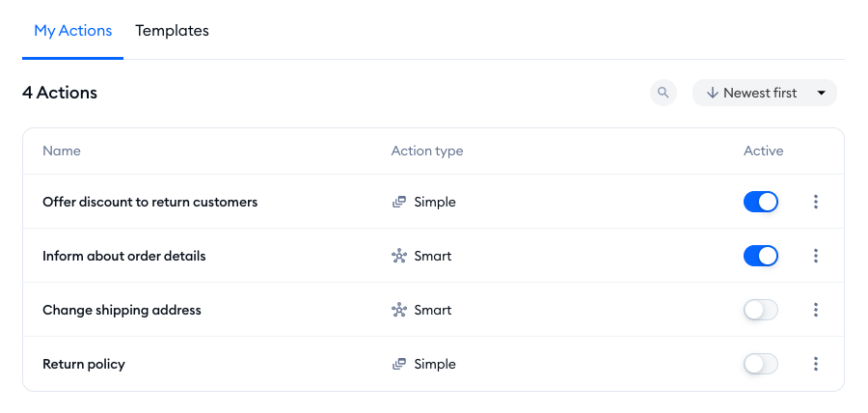Screen dimensions: 868x413
Task: Open the Return policy action
Action: [84, 365]
